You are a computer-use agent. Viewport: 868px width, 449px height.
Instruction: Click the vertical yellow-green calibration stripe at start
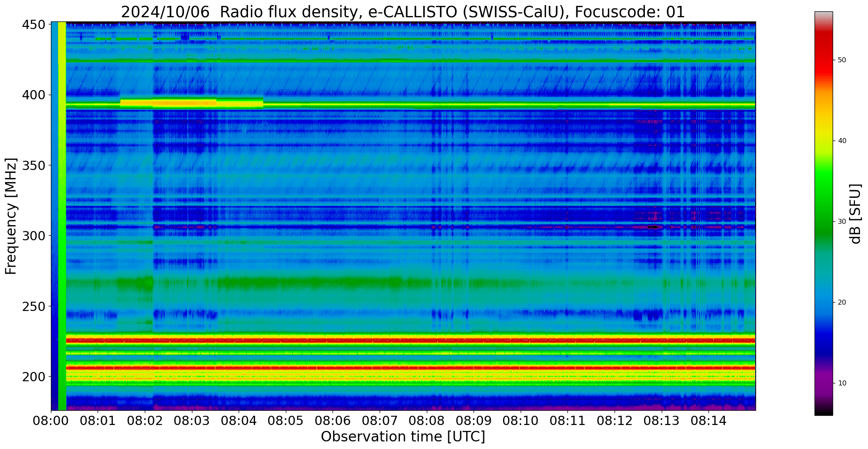tap(62, 216)
